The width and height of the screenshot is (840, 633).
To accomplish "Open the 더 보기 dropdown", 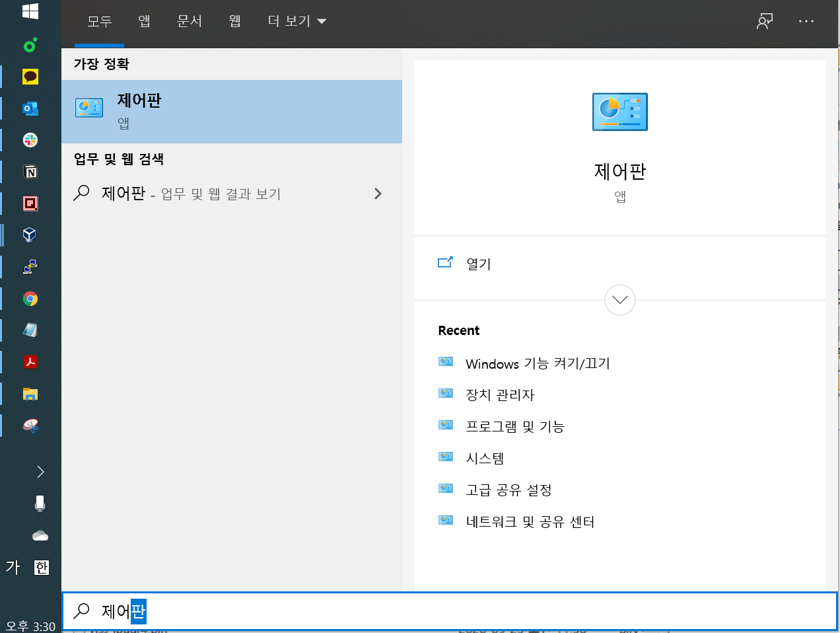I will [x=297, y=21].
